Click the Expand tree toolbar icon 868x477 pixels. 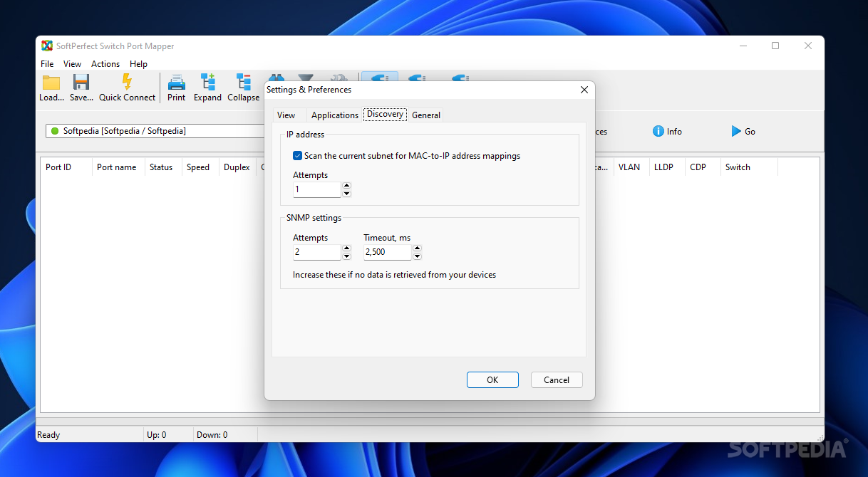(207, 82)
